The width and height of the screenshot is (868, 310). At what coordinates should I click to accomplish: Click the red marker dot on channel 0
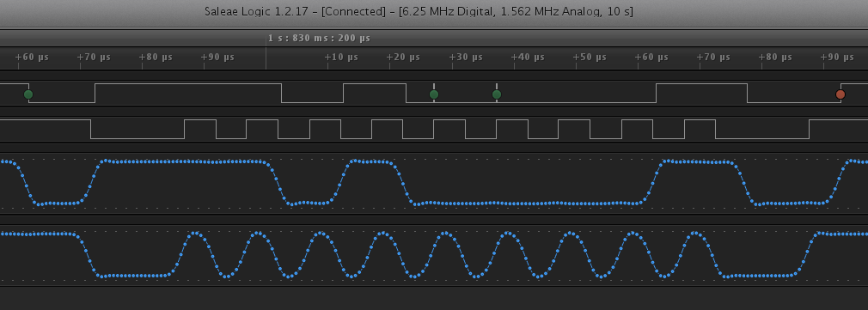[840, 94]
